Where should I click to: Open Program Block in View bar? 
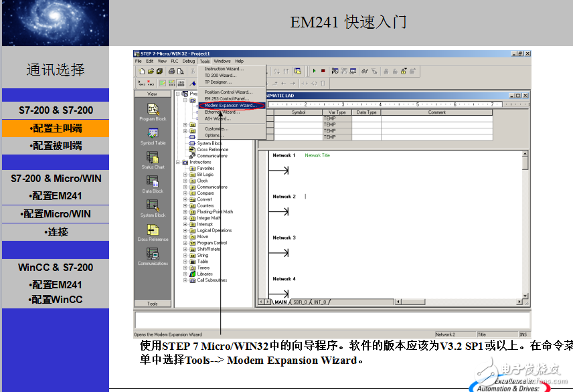[153, 112]
